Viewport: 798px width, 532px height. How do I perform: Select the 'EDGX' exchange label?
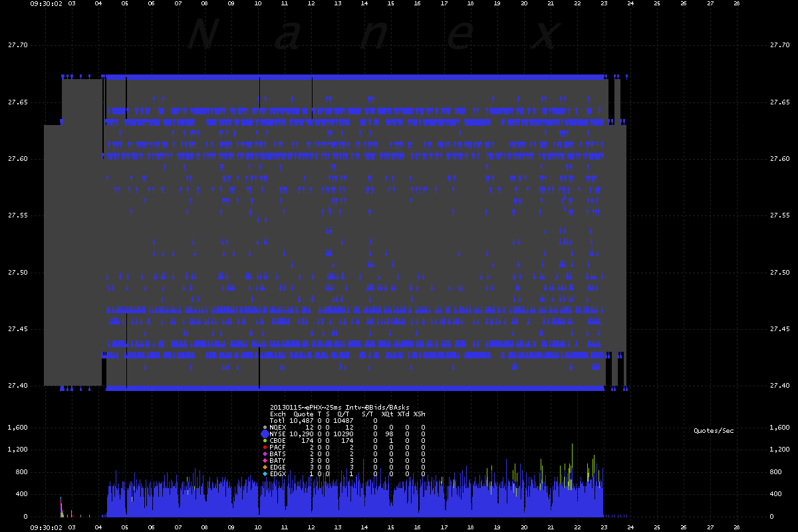point(278,473)
